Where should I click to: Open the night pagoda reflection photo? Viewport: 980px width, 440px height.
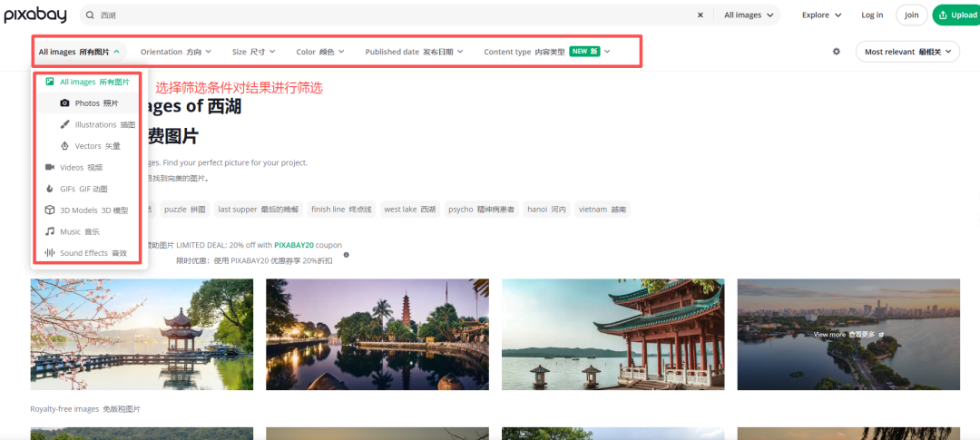pos(377,335)
